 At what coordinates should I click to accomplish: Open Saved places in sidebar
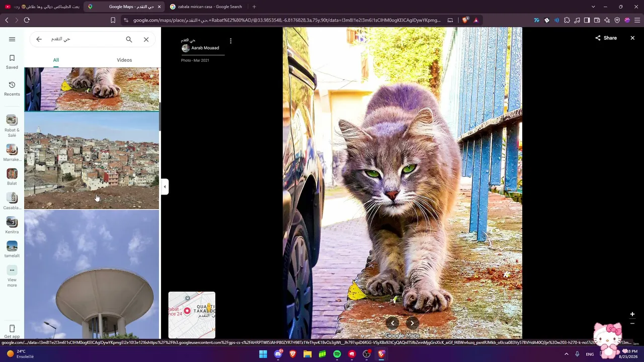click(x=12, y=62)
